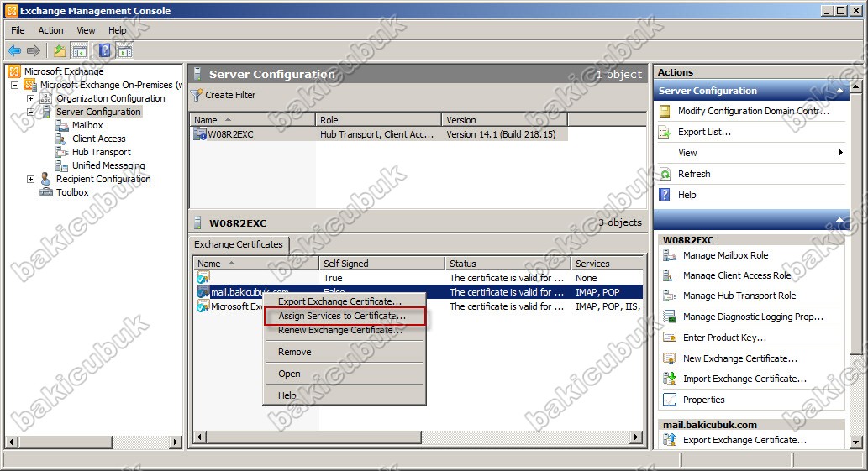
Task: Collapse the Server Configuration tree node
Action: point(31,112)
